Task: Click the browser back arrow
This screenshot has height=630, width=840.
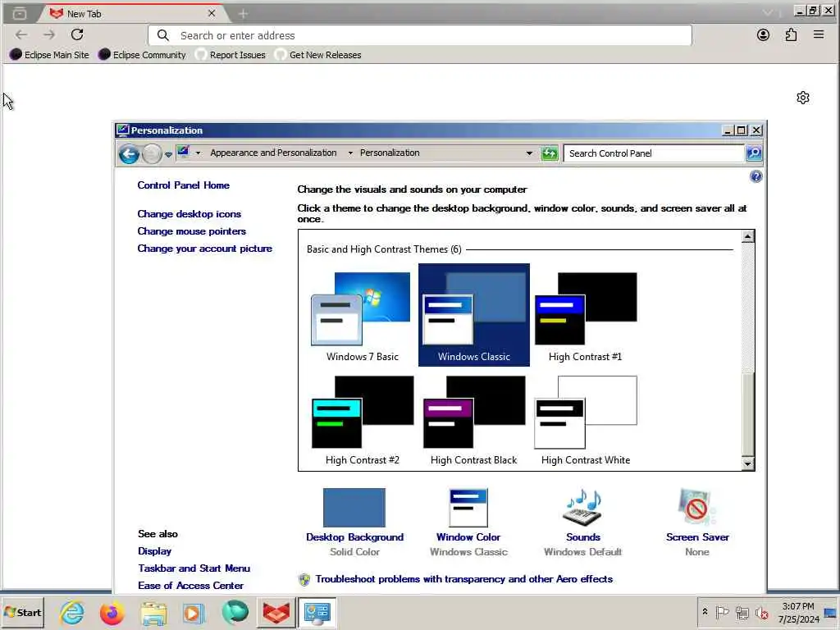Action: point(21,34)
